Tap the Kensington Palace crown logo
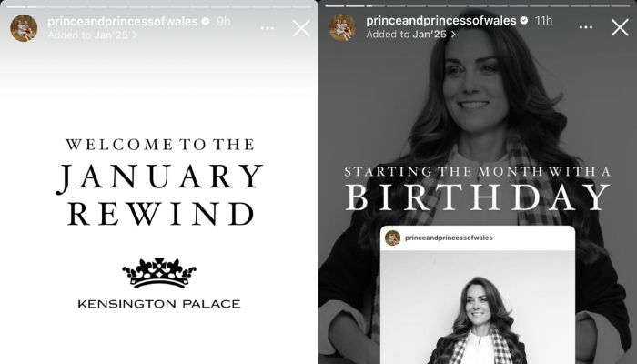Viewport: 637px width, 364px height. pyautogui.click(x=159, y=273)
